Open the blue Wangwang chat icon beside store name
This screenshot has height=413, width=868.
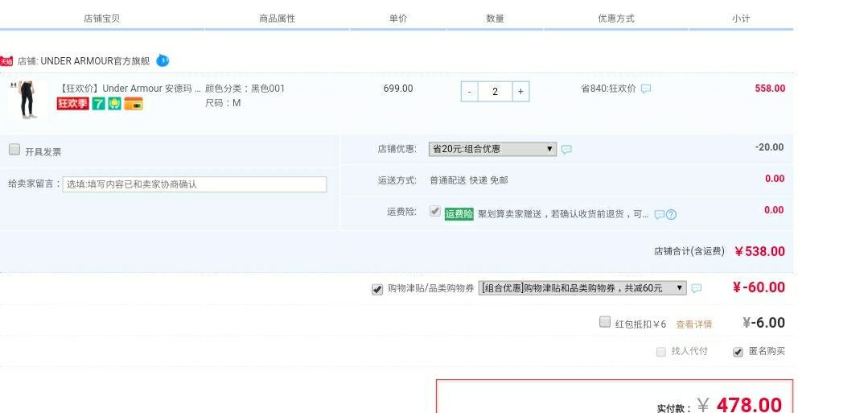(x=162, y=60)
